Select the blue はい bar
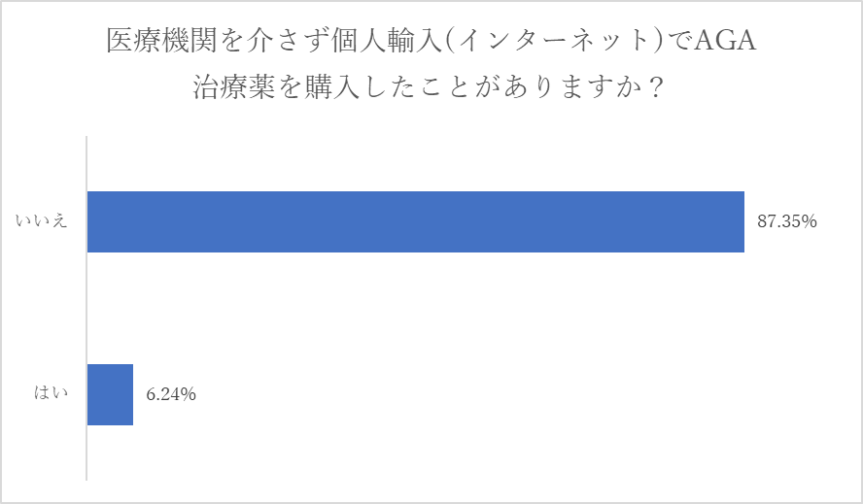Viewport: 863px width, 504px height. (x=110, y=394)
